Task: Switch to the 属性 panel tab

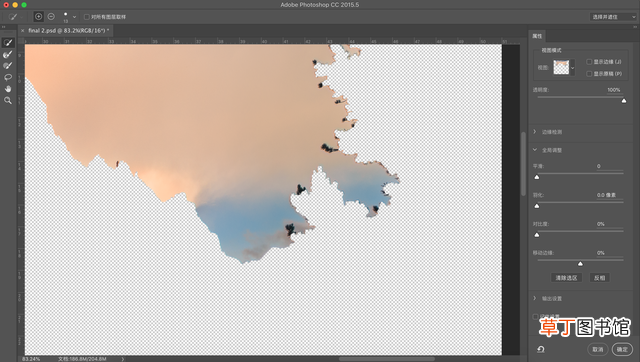Action: point(537,36)
